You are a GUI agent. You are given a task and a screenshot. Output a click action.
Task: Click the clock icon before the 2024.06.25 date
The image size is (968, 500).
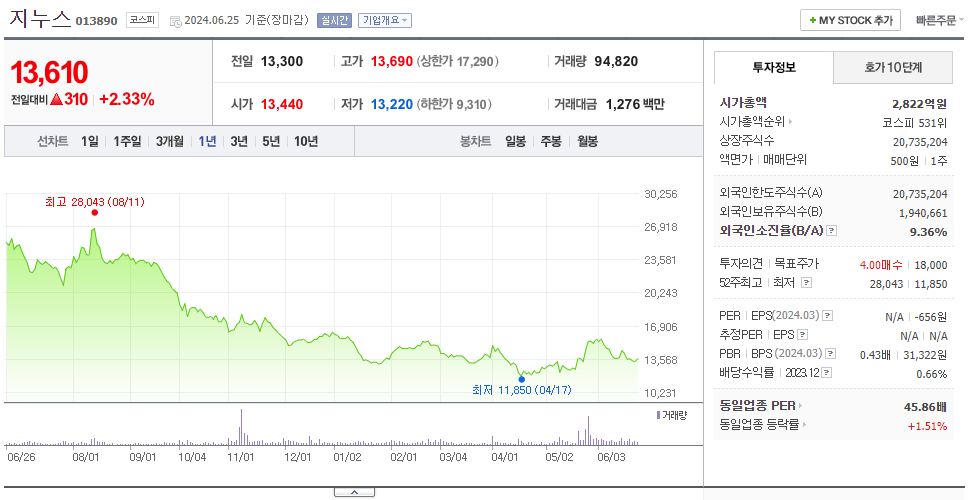175,21
